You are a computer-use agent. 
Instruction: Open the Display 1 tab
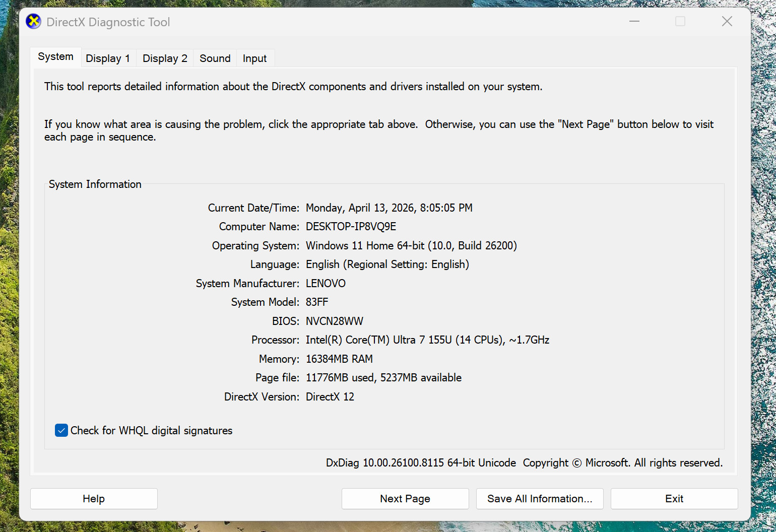coord(108,58)
